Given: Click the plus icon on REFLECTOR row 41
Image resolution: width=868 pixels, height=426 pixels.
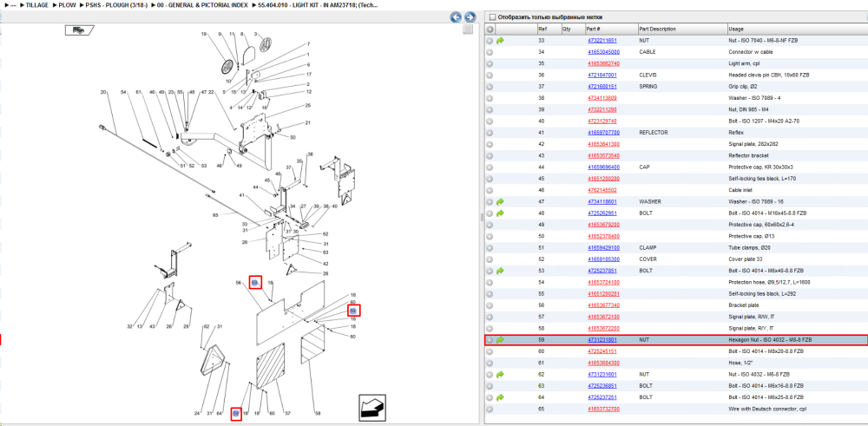Looking at the screenshot, I should coord(490,132).
